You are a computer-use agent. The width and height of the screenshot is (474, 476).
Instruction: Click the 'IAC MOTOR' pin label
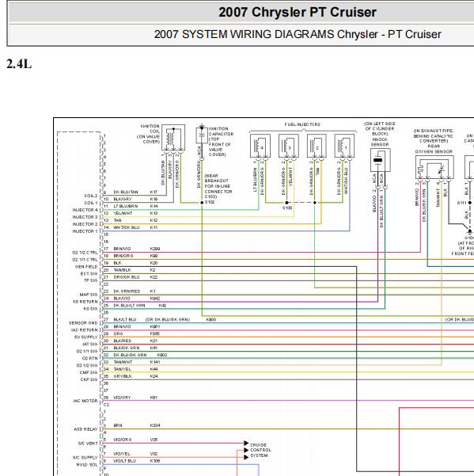(x=85, y=401)
